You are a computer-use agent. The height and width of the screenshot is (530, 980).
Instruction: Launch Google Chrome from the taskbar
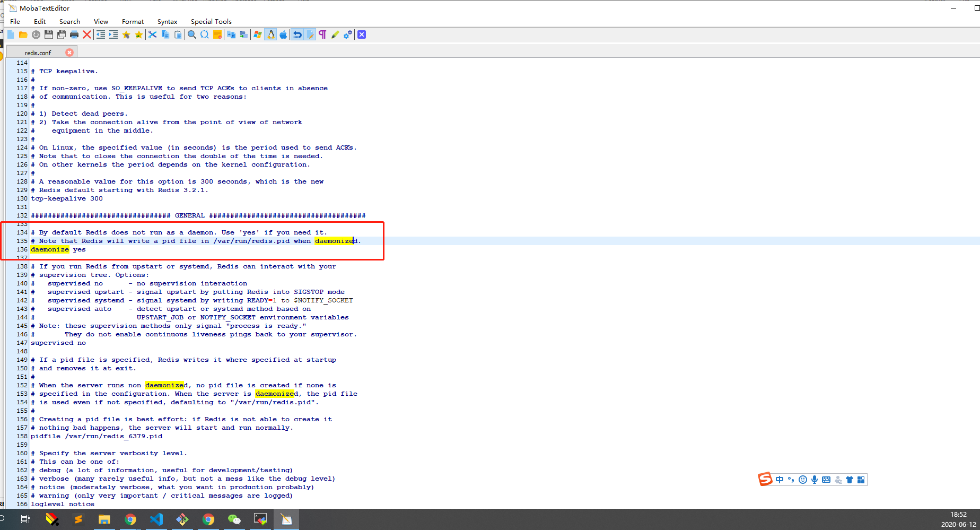tap(130, 519)
